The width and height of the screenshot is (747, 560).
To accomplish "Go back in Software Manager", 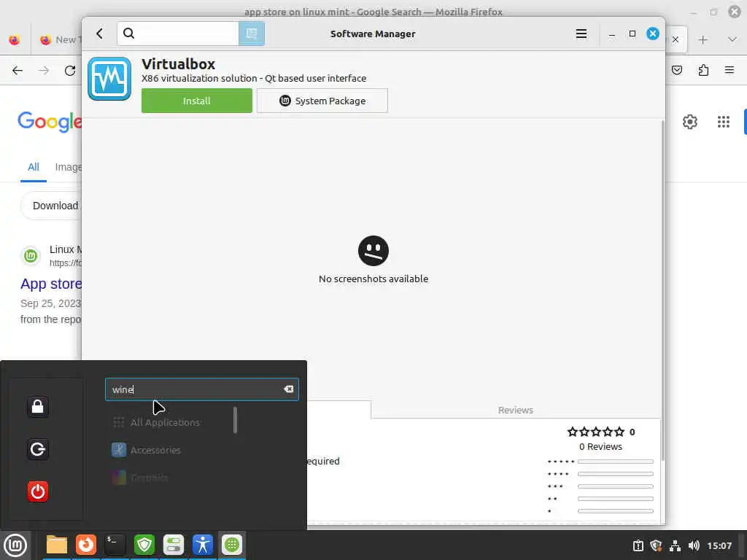I will pyautogui.click(x=99, y=34).
